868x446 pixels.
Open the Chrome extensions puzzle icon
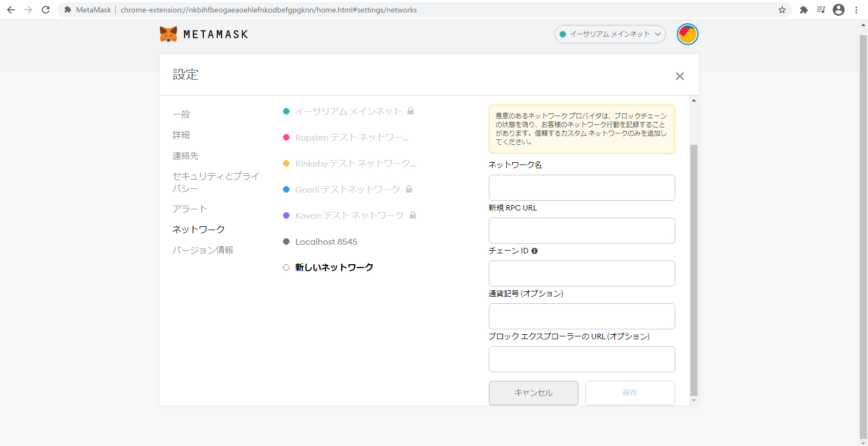(x=804, y=10)
